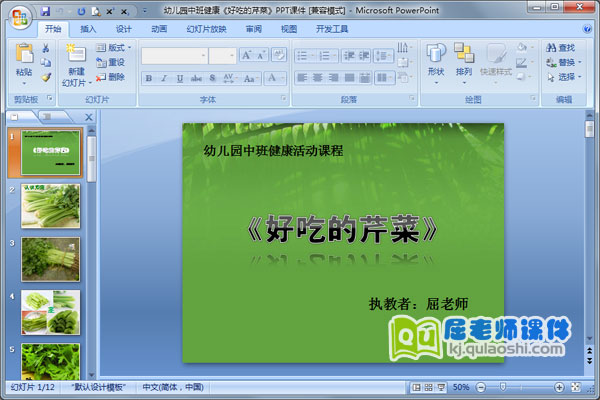Open the font color A dropdown

click(275, 78)
